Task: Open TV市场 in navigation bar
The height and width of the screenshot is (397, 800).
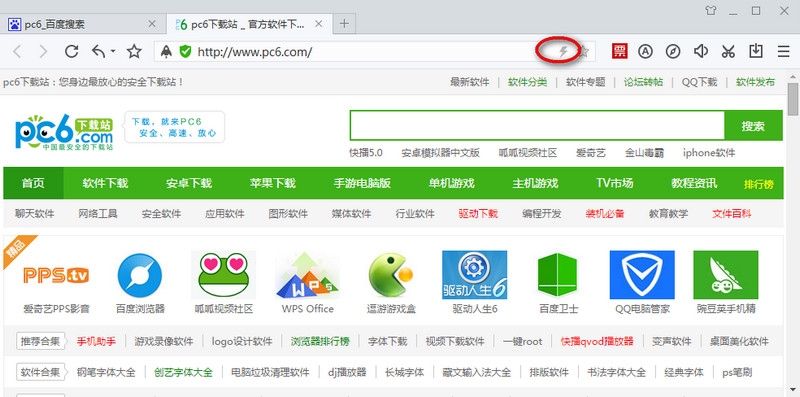Action: [614, 183]
